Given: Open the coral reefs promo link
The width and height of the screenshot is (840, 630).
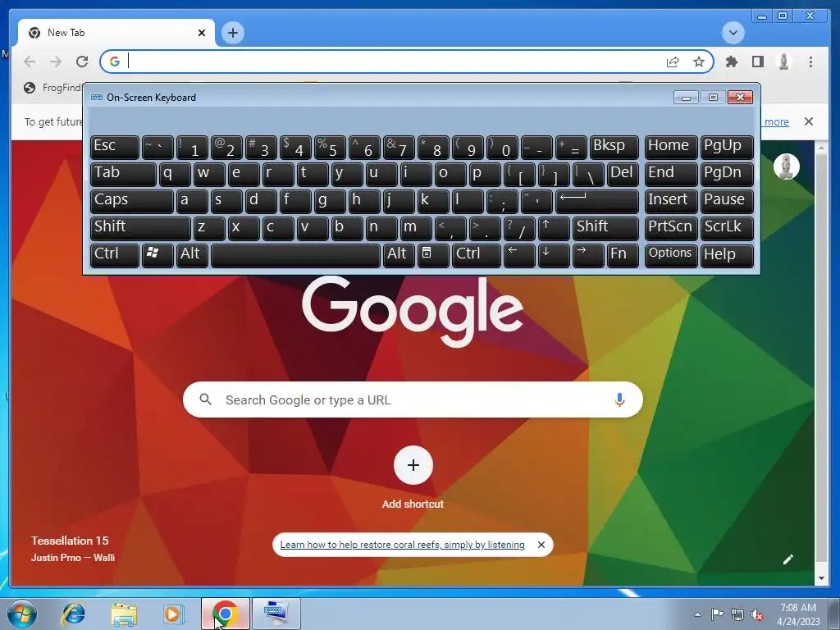Looking at the screenshot, I should (x=402, y=545).
